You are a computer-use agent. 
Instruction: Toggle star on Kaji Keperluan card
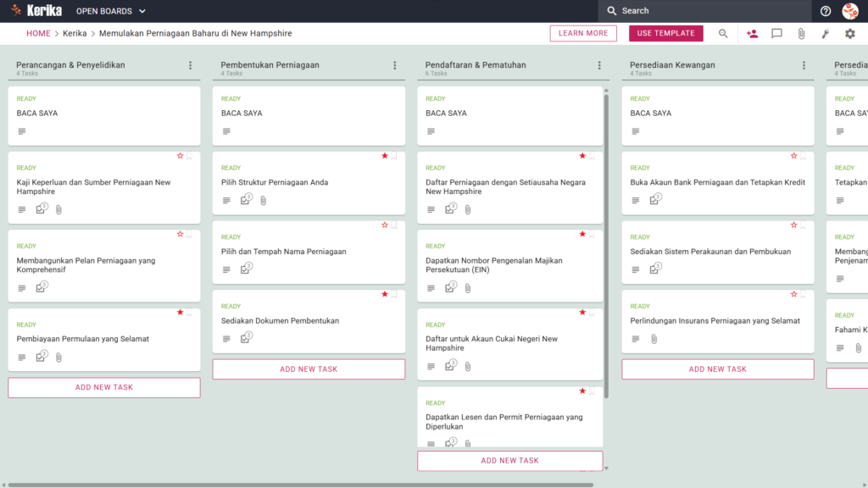point(180,156)
